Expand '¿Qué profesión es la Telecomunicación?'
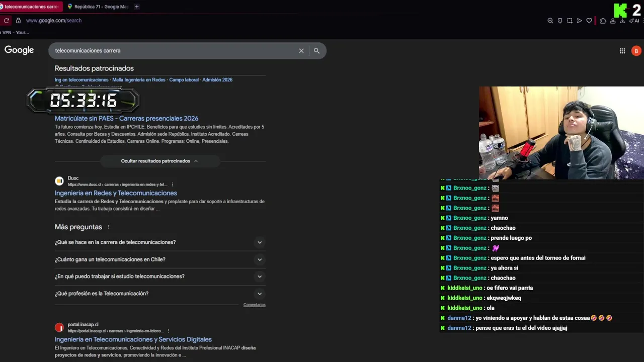The height and width of the screenshot is (362, 644). point(160,294)
